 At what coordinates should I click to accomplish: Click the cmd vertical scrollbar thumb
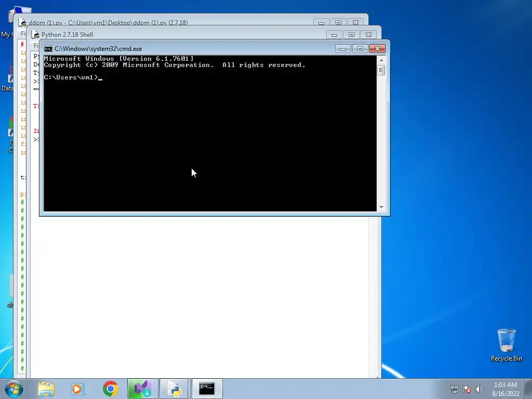click(381, 70)
